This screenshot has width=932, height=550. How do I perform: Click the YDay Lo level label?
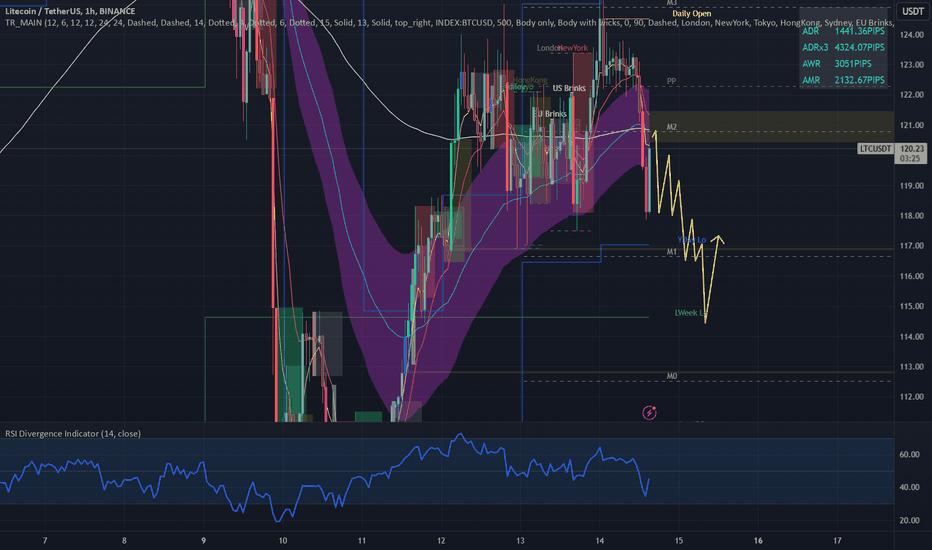[692, 240]
